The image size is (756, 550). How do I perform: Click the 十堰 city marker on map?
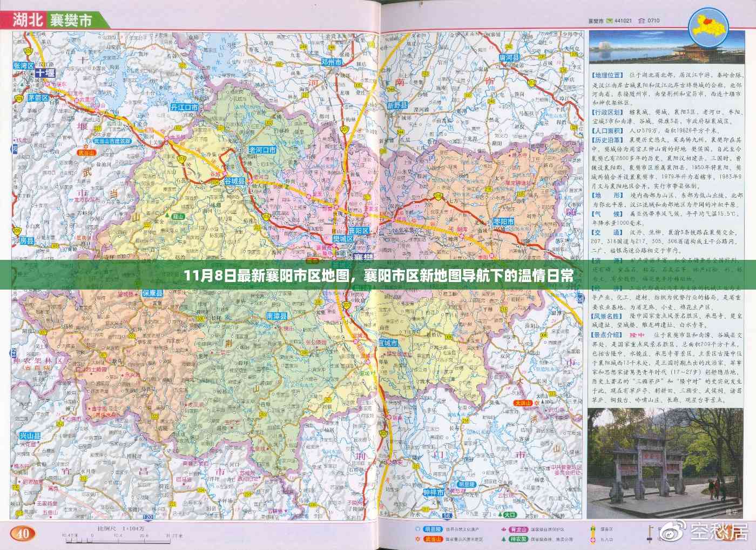pos(45,72)
